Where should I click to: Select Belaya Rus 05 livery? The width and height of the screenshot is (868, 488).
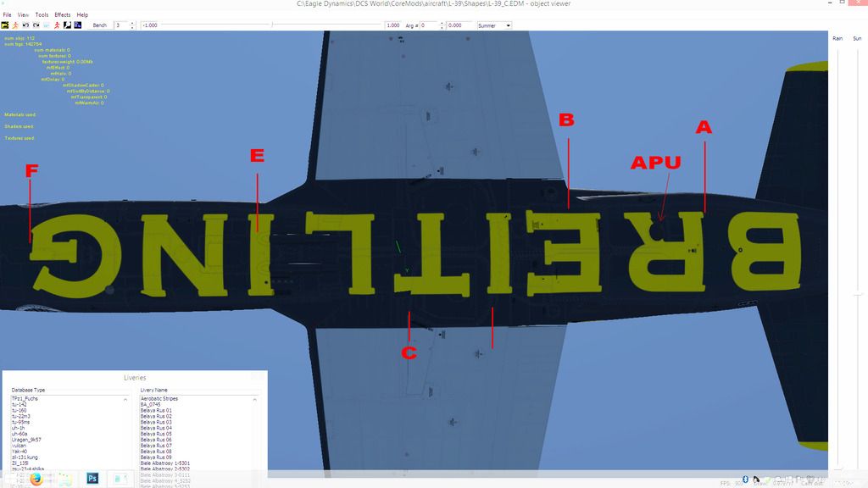tap(156, 434)
